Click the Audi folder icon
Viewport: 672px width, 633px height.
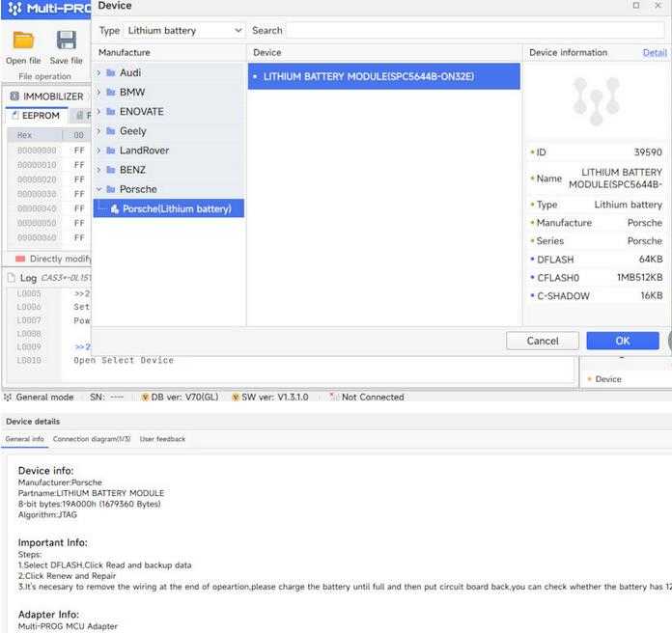coord(111,72)
